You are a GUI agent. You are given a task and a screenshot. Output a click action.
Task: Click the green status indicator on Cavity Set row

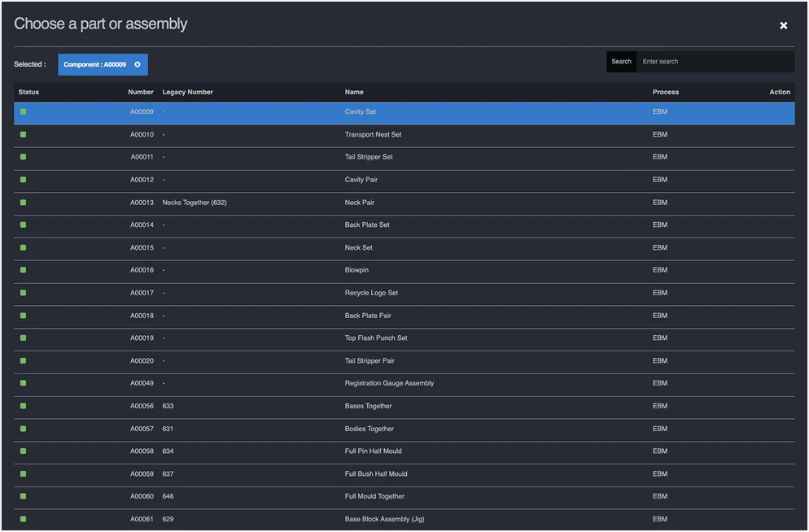24,111
